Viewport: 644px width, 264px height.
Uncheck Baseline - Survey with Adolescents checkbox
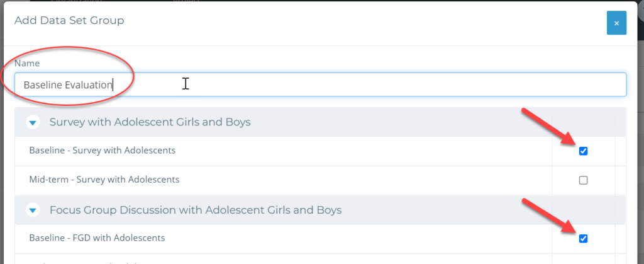(x=583, y=151)
